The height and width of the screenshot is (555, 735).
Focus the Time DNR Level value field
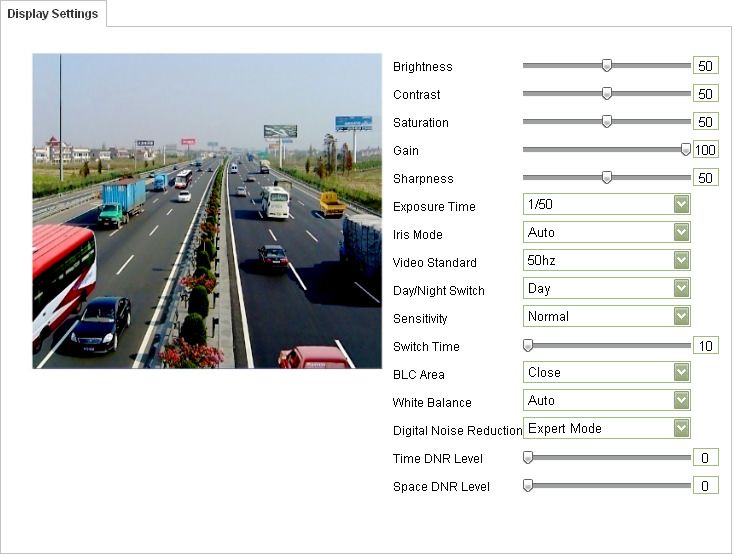pos(705,458)
